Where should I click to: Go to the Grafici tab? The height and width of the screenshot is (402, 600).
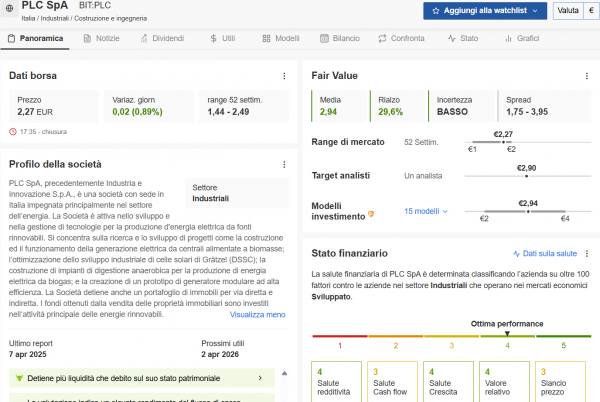point(522,38)
